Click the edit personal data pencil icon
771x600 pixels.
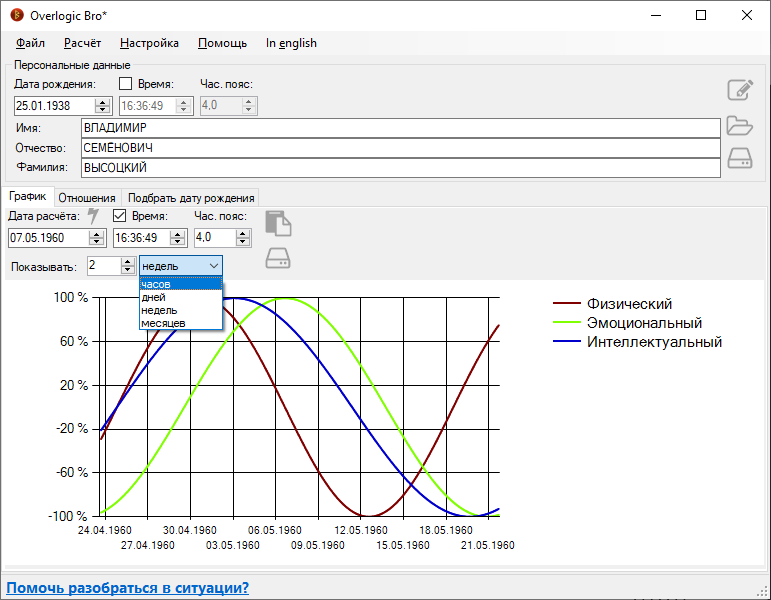(x=739, y=90)
